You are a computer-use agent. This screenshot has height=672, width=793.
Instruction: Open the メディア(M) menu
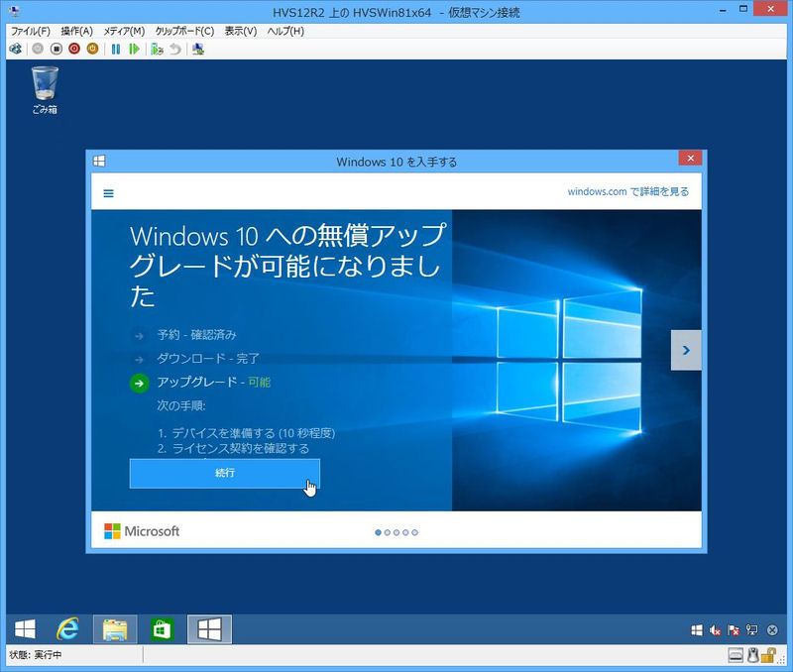click(x=124, y=31)
